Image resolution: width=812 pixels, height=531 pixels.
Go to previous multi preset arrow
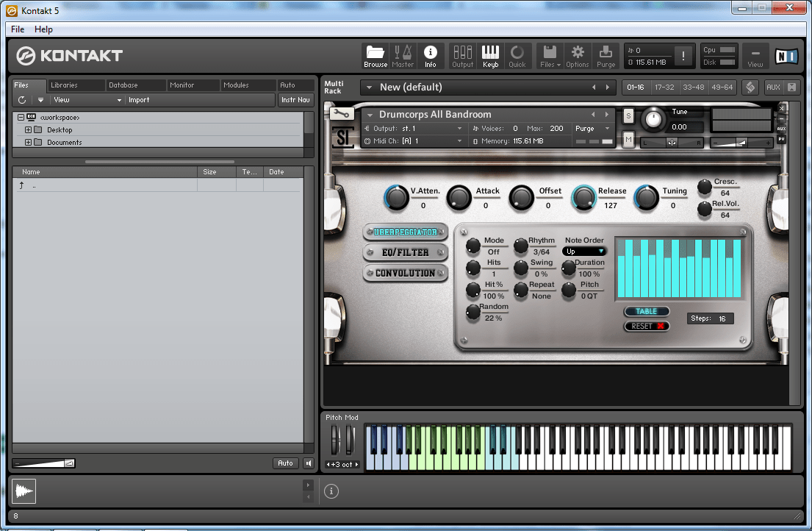[594, 87]
